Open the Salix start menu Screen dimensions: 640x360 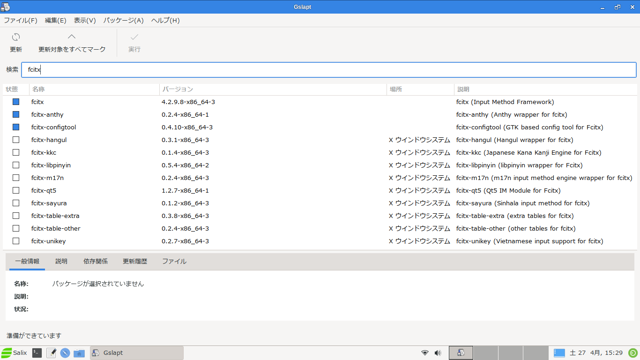pyautogui.click(x=14, y=353)
